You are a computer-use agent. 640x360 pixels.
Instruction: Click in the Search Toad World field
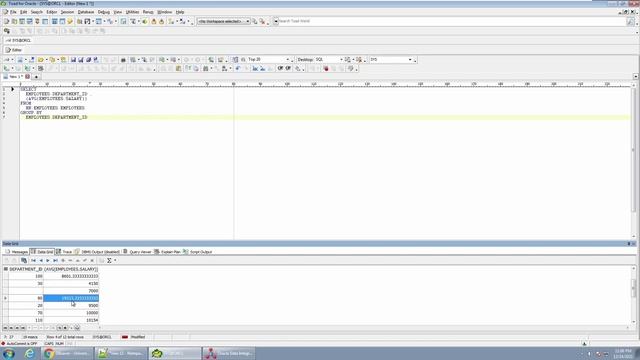[x=451, y=21]
